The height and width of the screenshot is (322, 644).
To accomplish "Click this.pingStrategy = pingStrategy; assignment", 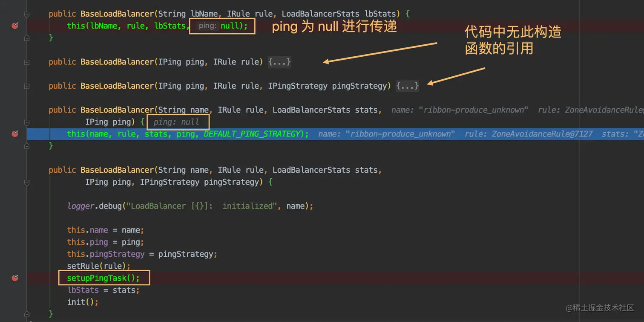I will [x=142, y=254].
